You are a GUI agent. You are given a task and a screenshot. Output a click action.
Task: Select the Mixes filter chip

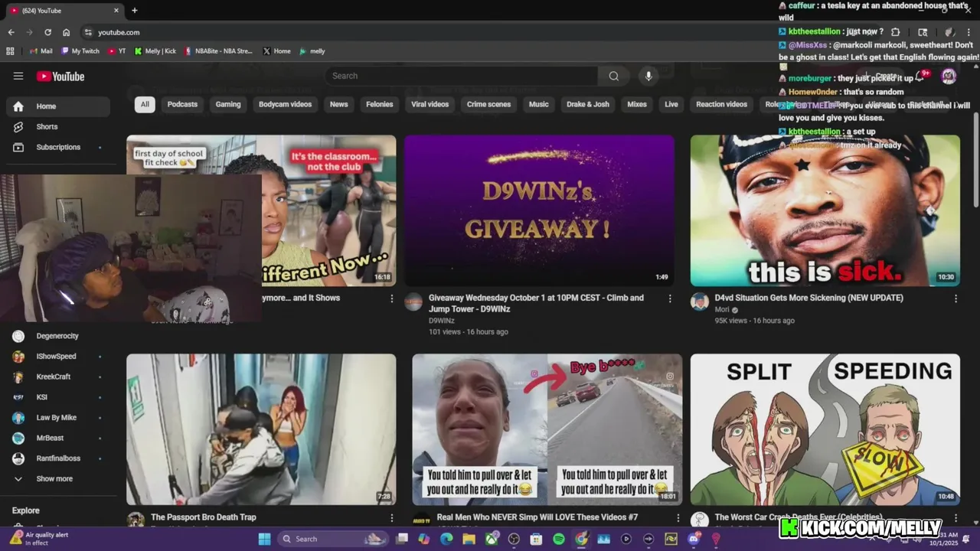pyautogui.click(x=637, y=104)
